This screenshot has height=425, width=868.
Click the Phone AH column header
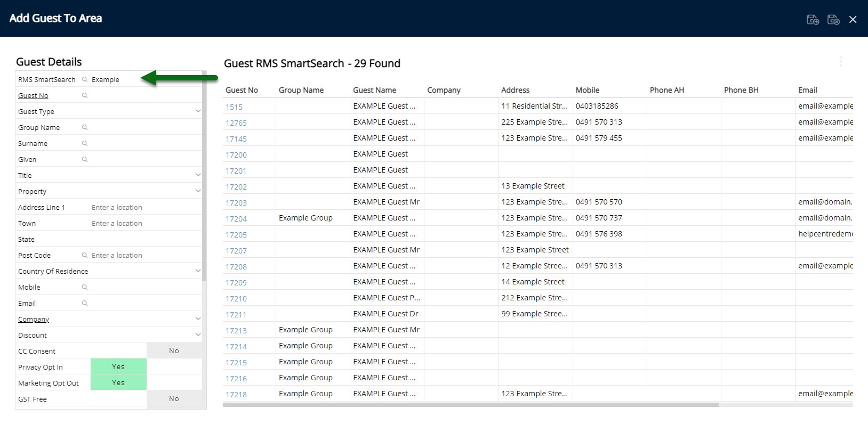click(666, 90)
